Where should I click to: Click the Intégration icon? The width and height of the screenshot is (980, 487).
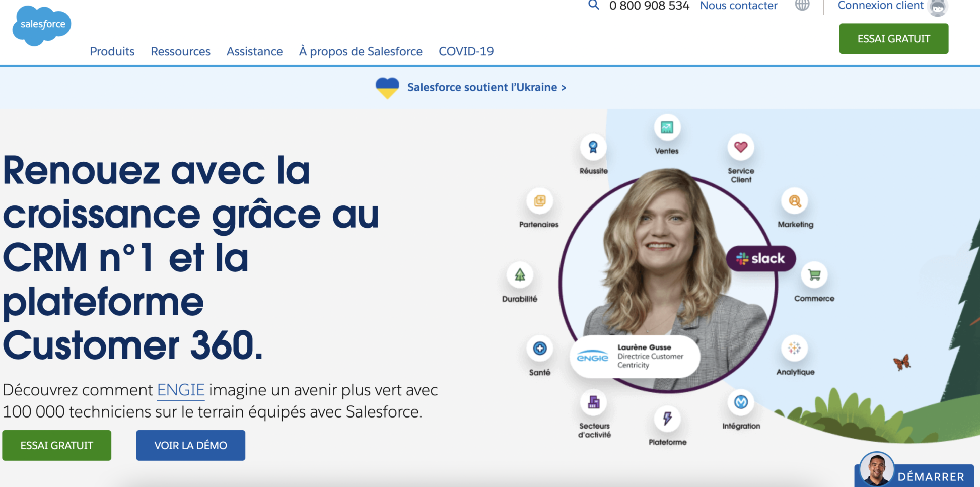click(740, 403)
